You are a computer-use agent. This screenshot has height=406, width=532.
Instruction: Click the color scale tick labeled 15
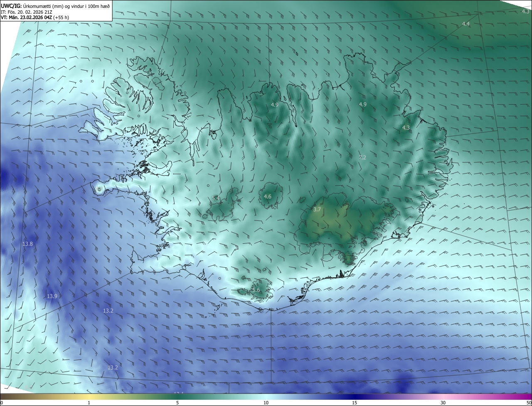(x=355, y=403)
